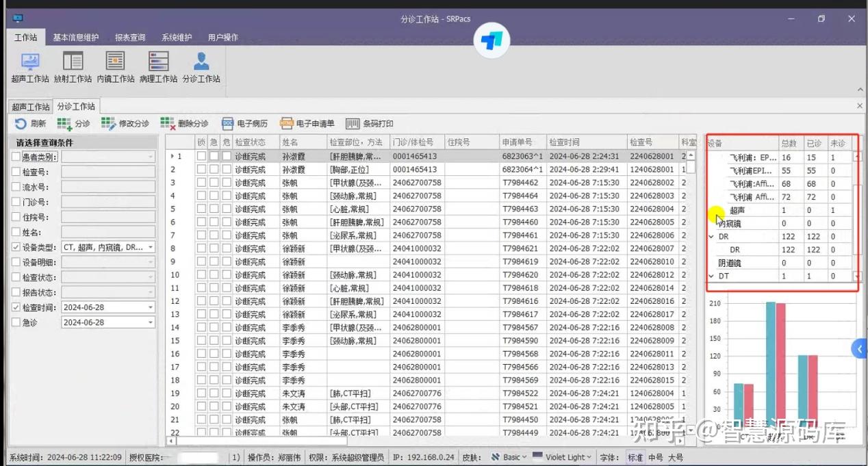The width and height of the screenshot is (868, 466).
Task: Uncheck the 检查时间 filter checkbox
Action: [x=16, y=307]
